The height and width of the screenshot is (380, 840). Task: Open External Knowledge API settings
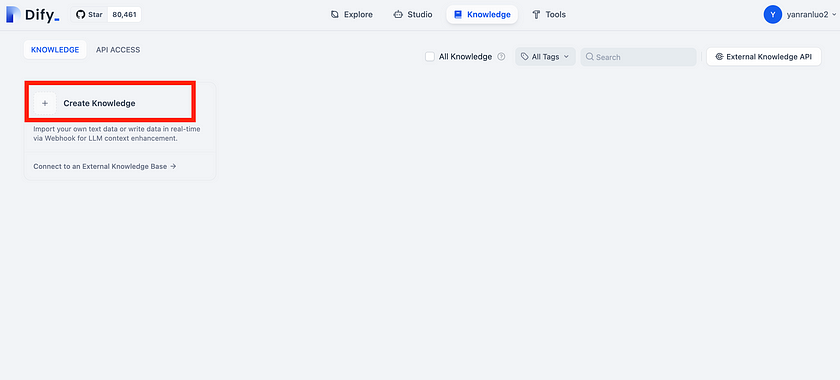[763, 57]
